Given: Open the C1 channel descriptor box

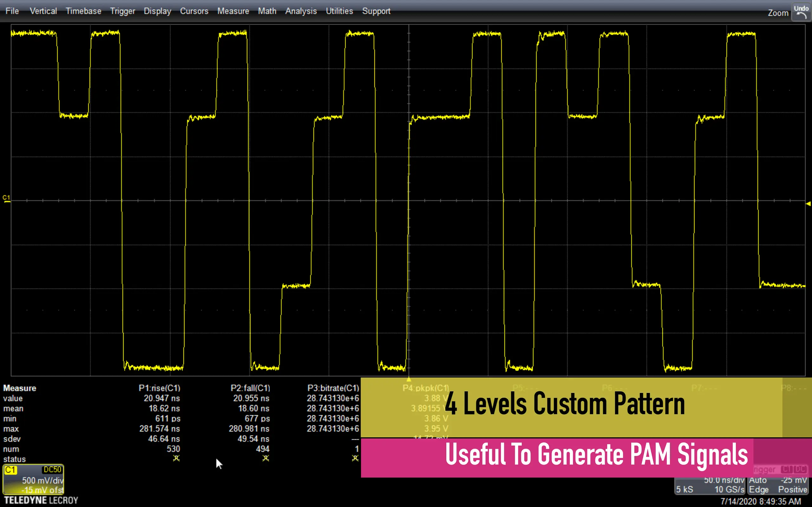Looking at the screenshot, I should click(x=34, y=480).
